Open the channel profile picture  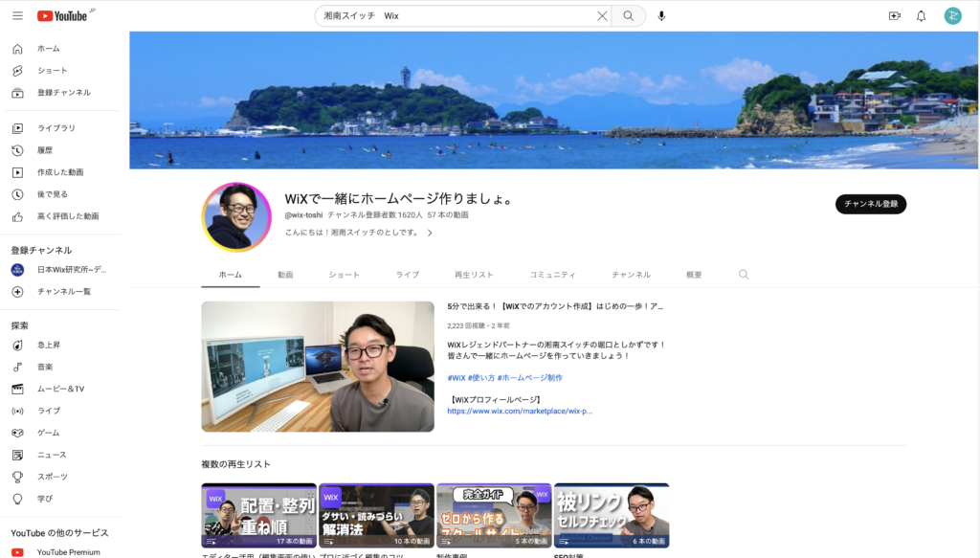click(236, 217)
